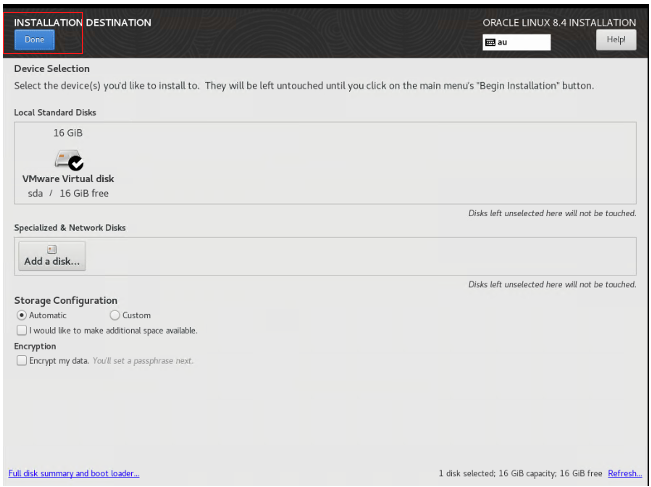Click the Refresh... link

[x=624, y=473]
